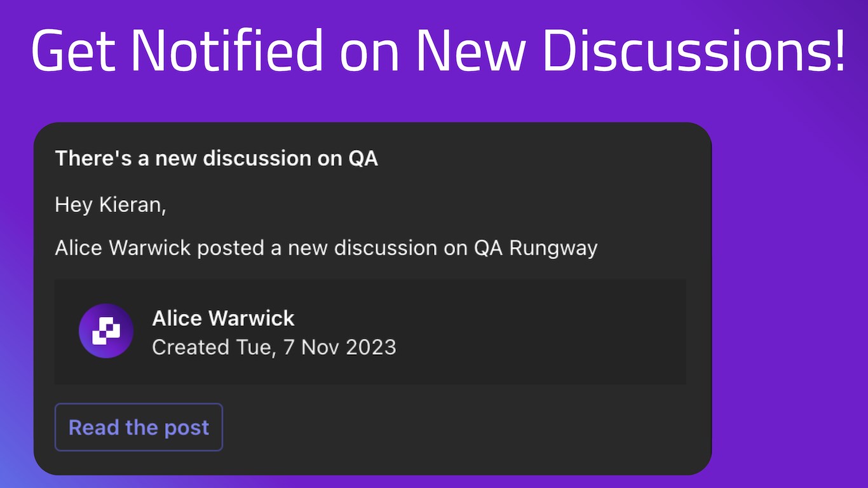This screenshot has width=868, height=488.
Task: Click "Alice Warwick" in the posted message sentence
Action: [123, 248]
